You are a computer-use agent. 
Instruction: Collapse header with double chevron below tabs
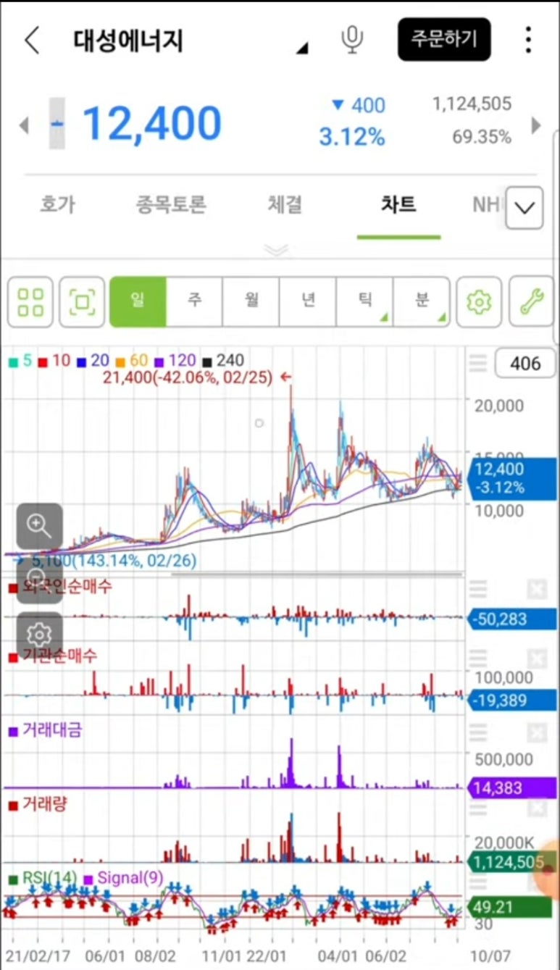pyautogui.click(x=277, y=250)
